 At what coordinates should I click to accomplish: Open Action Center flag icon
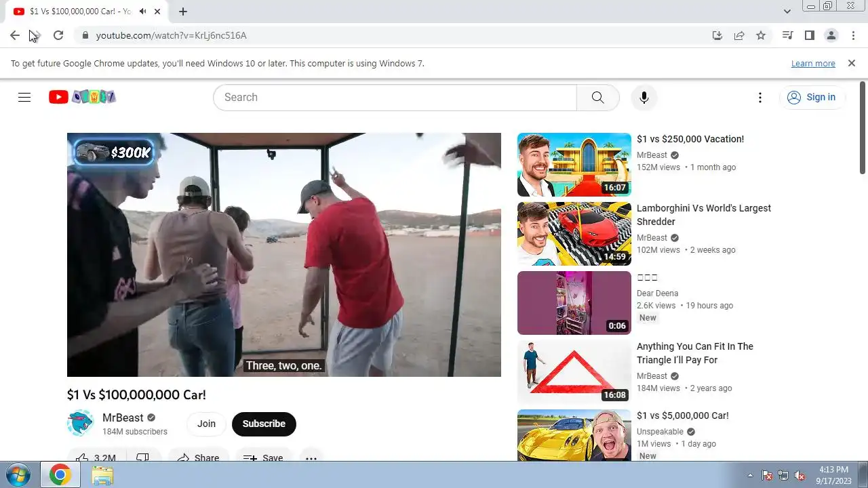(767, 475)
